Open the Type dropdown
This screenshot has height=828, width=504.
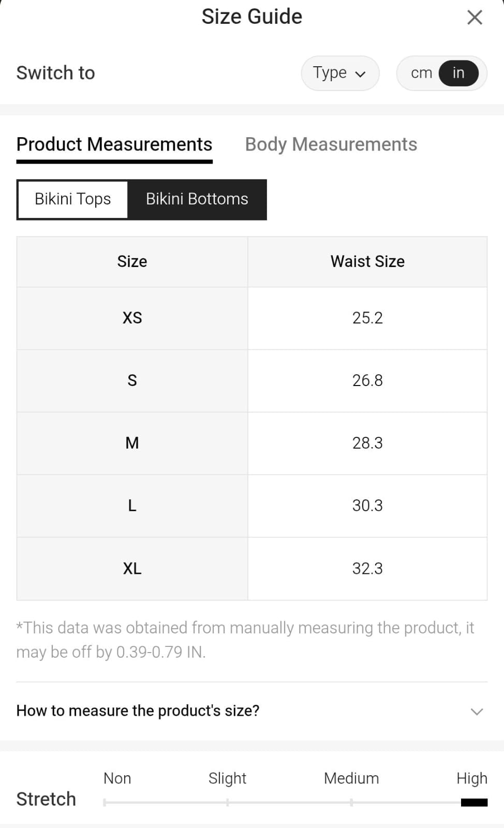pyautogui.click(x=340, y=73)
